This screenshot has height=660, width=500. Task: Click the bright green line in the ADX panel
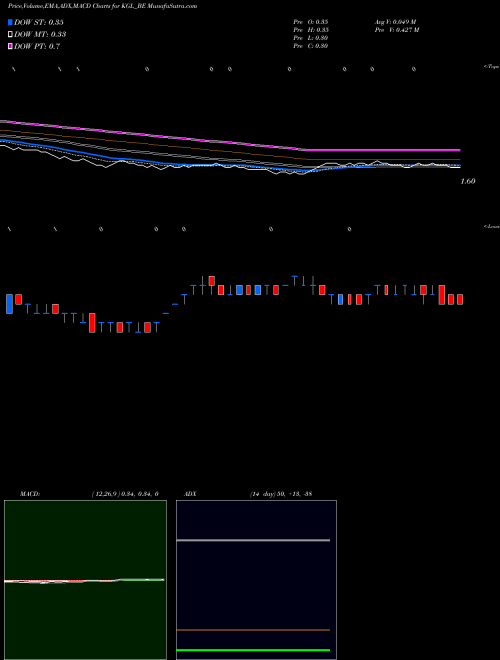tap(253, 650)
